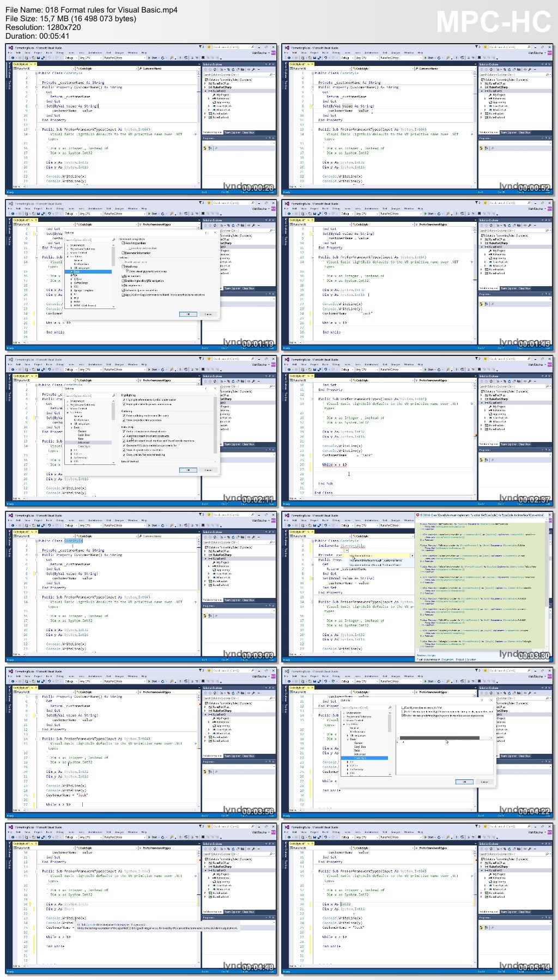Switch to the Team Explorer tab in frame 00:01:19

[232, 288]
